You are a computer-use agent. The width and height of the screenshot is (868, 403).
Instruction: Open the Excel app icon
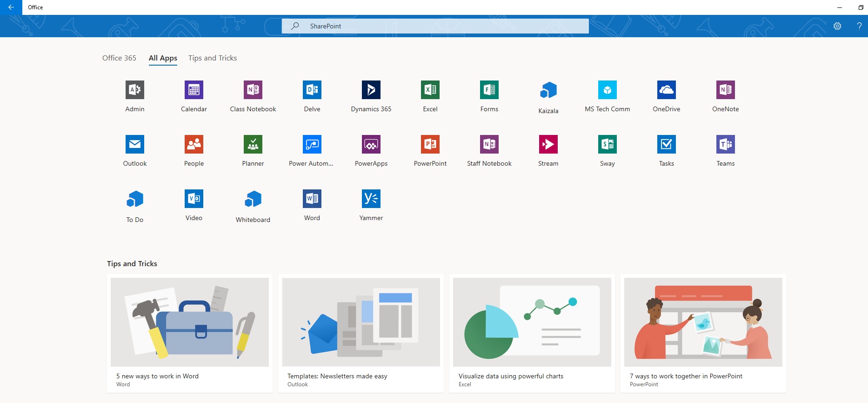430,90
